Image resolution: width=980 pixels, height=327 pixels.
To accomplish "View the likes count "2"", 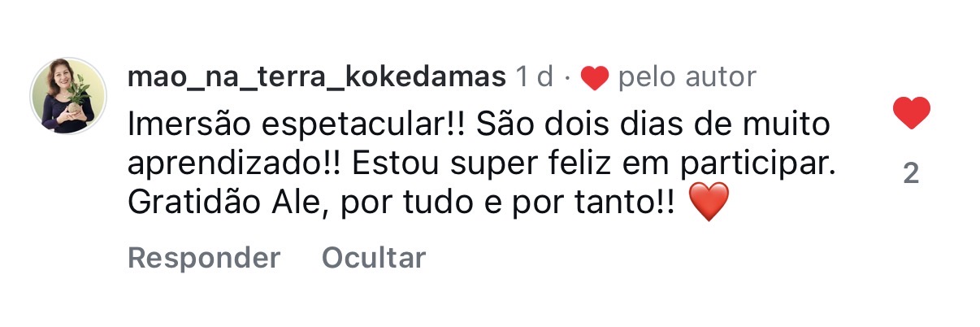I will click(x=911, y=173).
